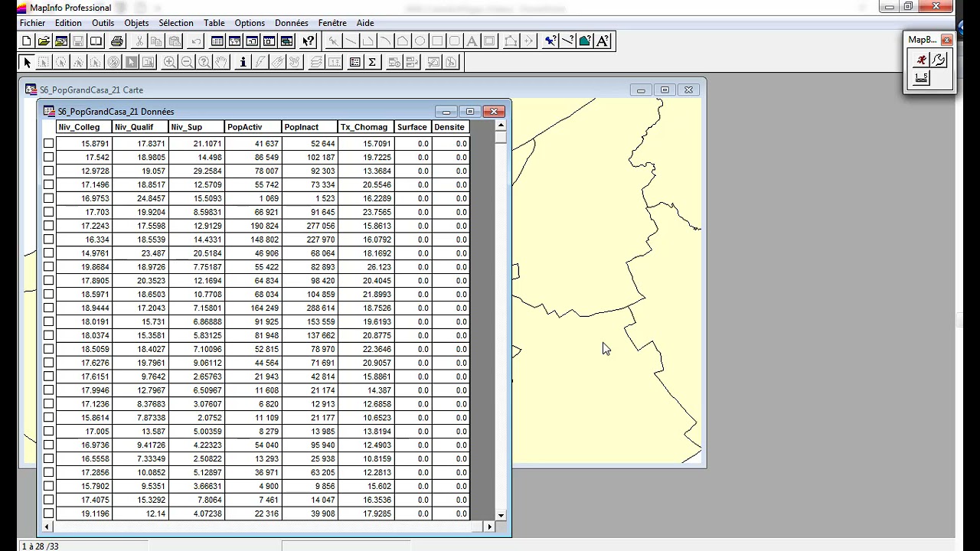The height and width of the screenshot is (551, 980).
Task: Tick the checkbox of the first data row
Action: click(x=49, y=143)
